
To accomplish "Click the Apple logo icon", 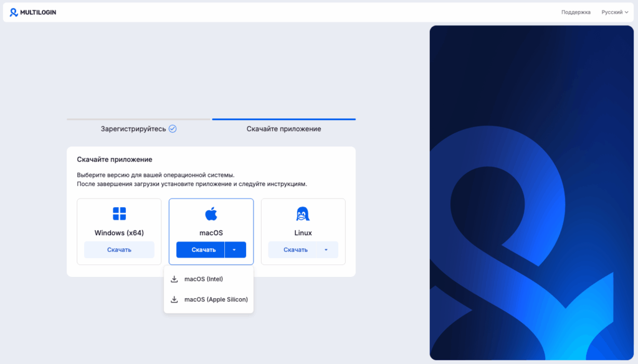I will tap(211, 213).
